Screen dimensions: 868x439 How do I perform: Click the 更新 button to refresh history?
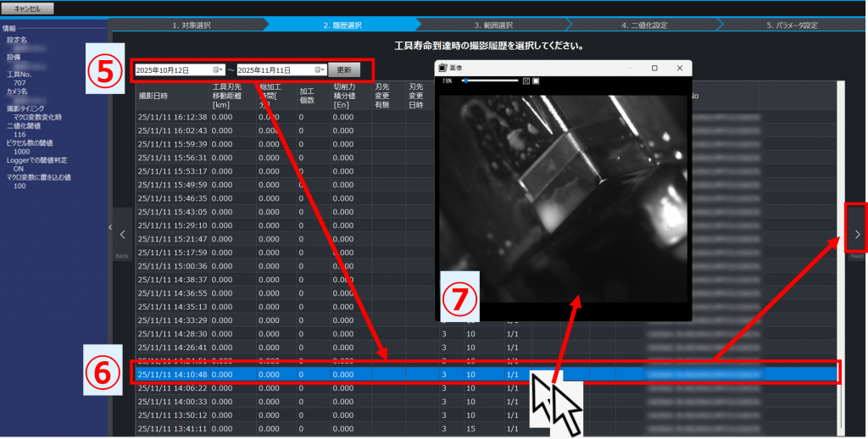pyautogui.click(x=344, y=69)
